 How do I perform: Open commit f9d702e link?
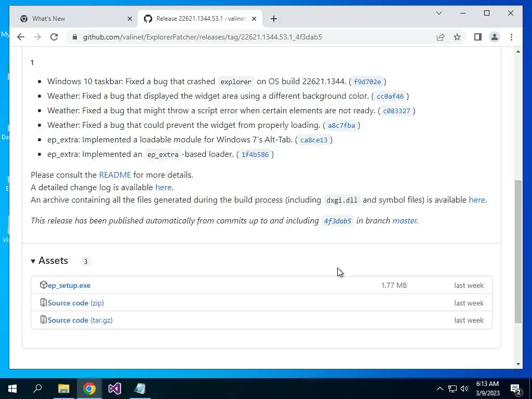point(367,82)
